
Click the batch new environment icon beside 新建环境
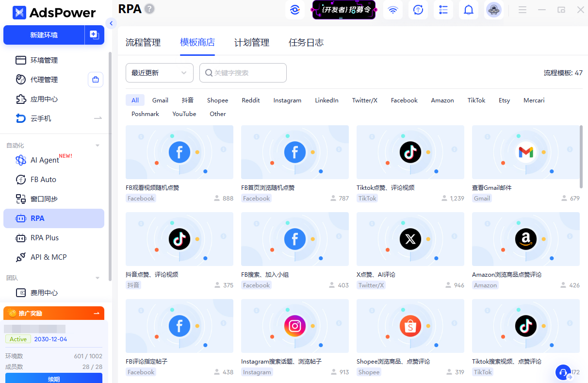[94, 35]
